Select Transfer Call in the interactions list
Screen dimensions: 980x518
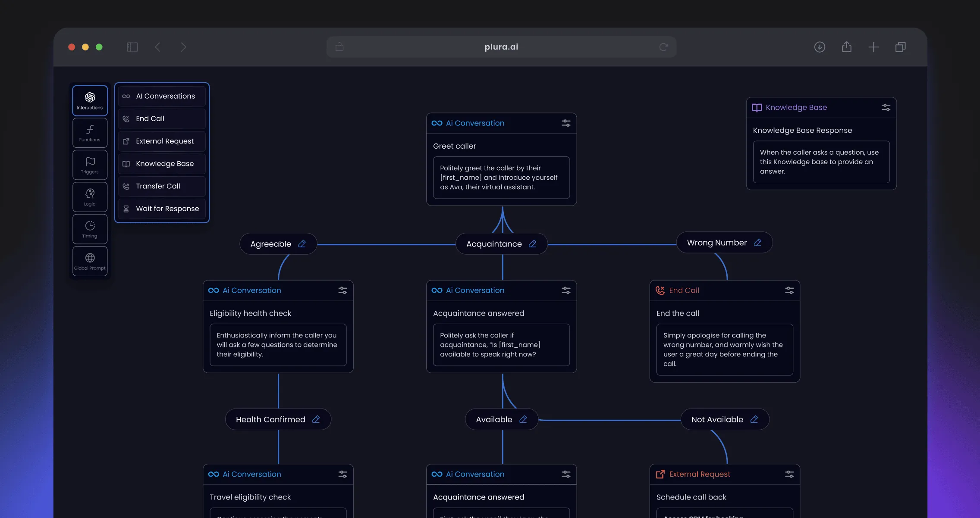pos(162,186)
